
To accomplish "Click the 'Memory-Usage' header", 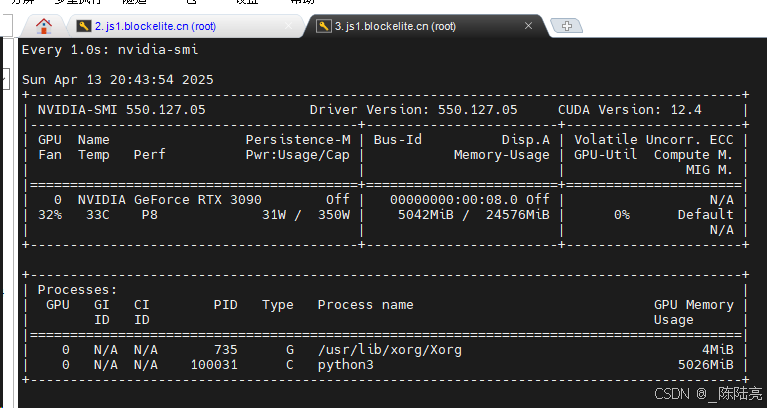I will pos(501,155).
